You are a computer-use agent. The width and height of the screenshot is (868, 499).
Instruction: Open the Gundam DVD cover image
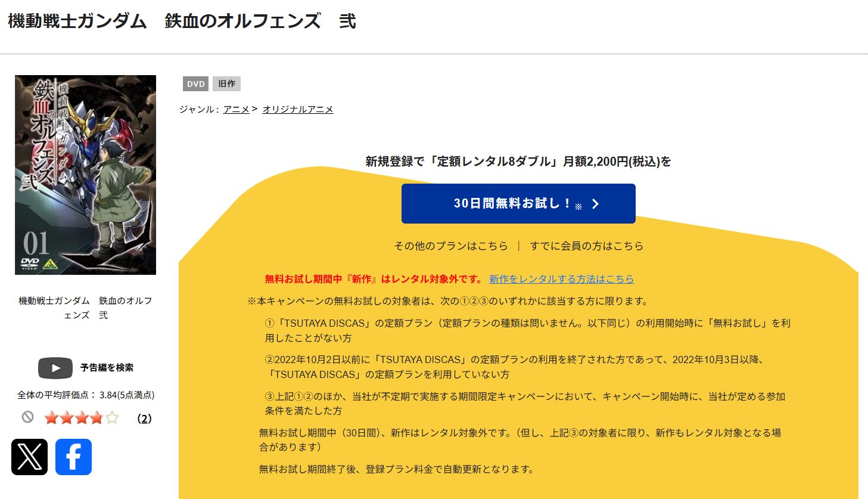[x=85, y=175]
